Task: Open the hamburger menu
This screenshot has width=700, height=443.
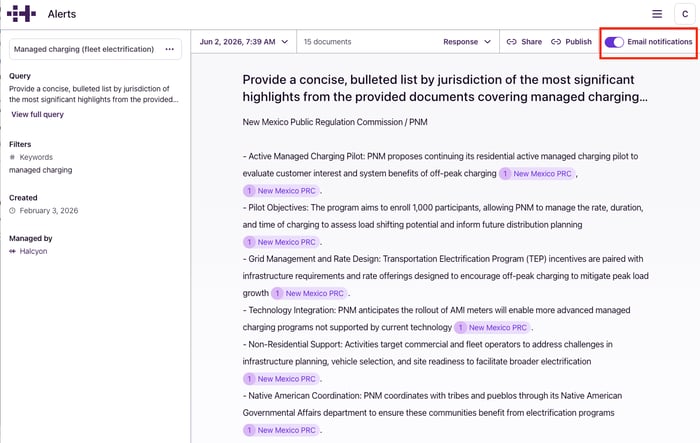Action: pos(657,14)
